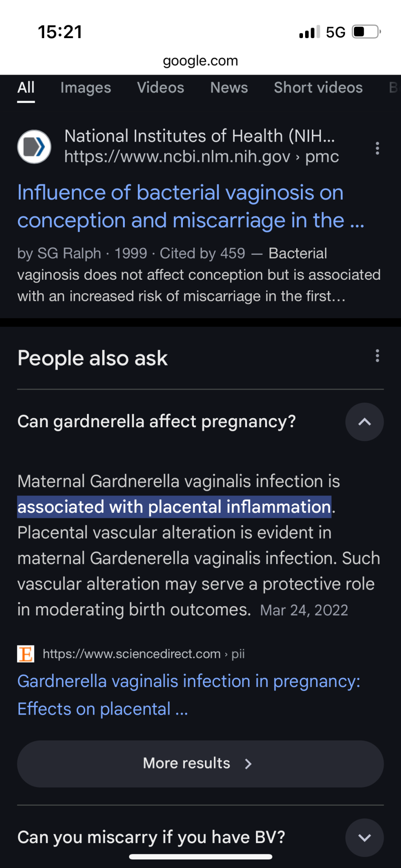Switch to the Images tab

tap(86, 88)
